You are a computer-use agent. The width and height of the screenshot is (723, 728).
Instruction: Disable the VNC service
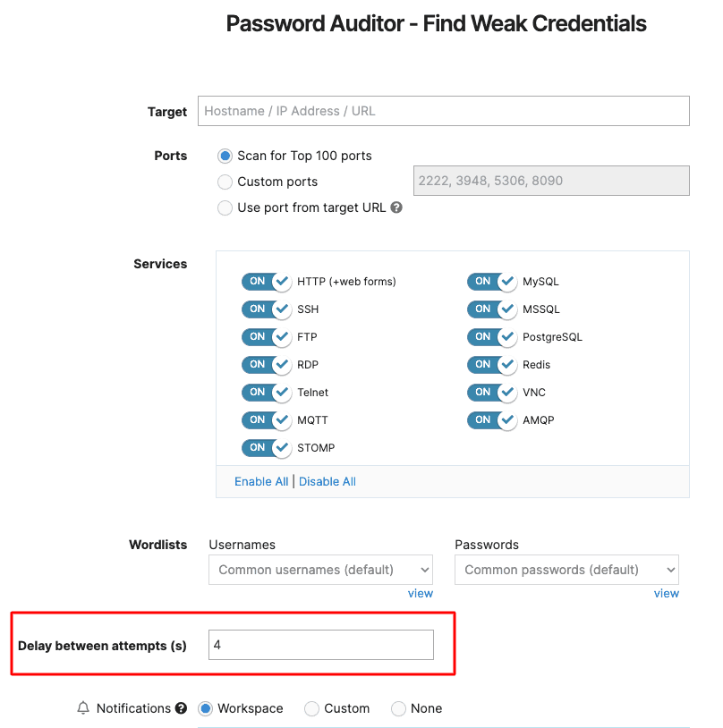(x=491, y=392)
